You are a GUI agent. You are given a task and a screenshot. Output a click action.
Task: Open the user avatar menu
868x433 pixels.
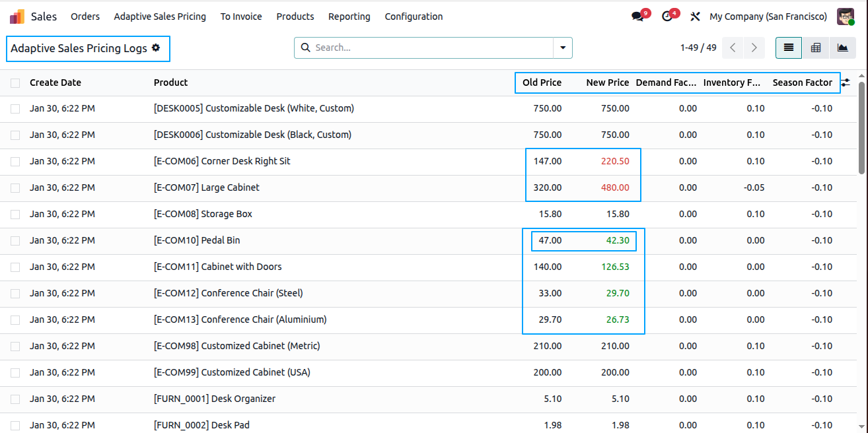point(846,17)
